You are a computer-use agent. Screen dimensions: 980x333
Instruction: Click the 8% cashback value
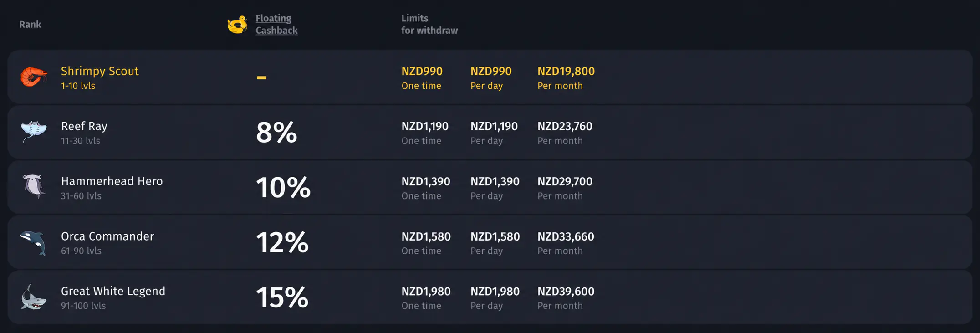[276, 133]
